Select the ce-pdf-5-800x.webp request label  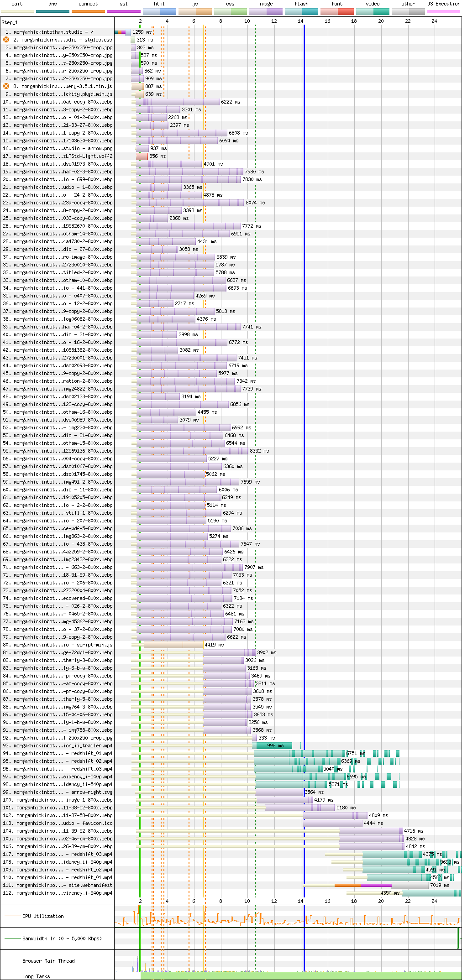pos(58,529)
